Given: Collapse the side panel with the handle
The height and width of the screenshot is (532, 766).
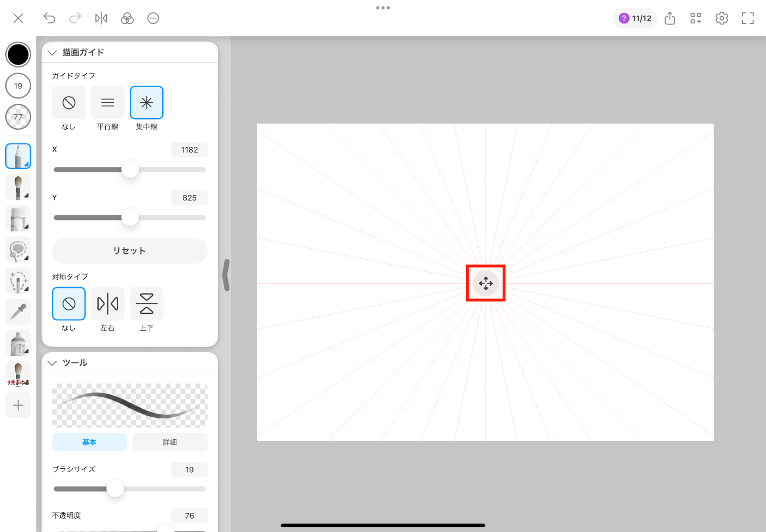Looking at the screenshot, I should point(226,275).
